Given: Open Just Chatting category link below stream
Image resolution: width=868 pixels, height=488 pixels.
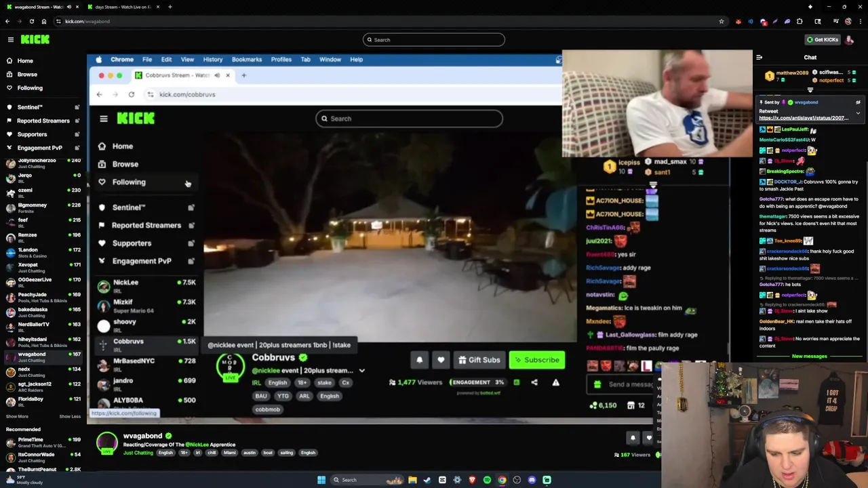Looking at the screenshot, I should point(138,453).
